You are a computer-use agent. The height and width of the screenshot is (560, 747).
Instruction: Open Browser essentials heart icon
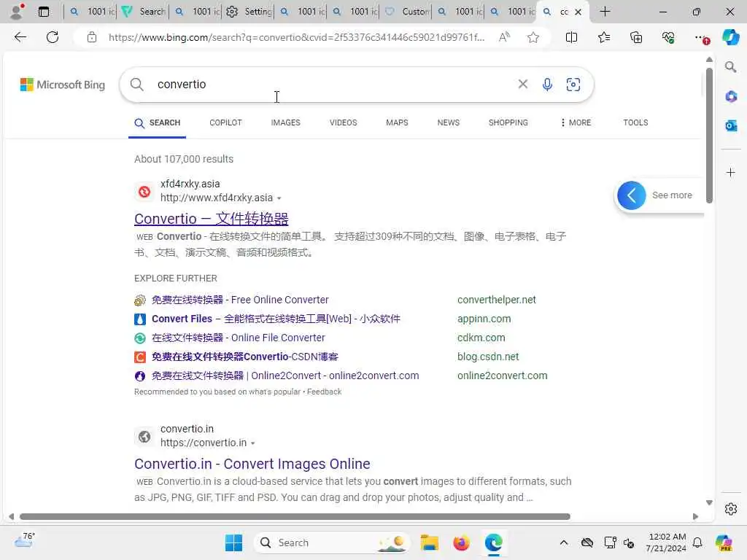668,37
